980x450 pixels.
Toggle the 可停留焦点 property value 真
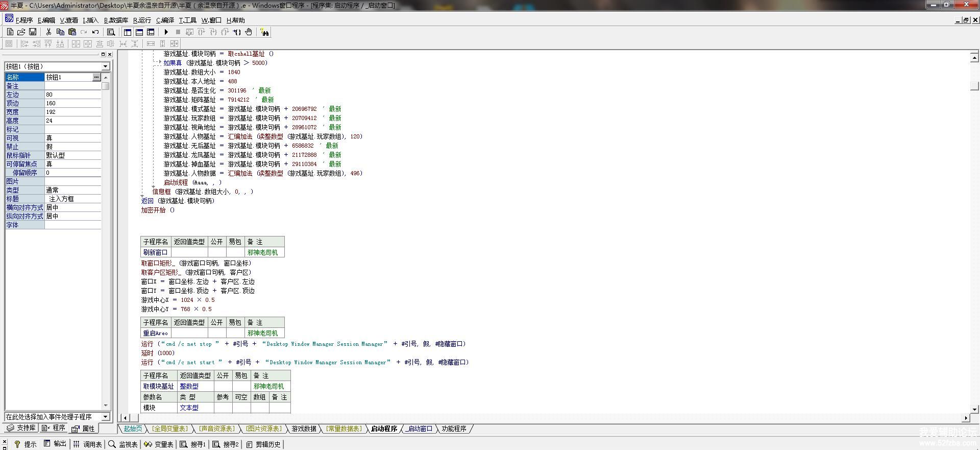pyautogui.click(x=73, y=164)
